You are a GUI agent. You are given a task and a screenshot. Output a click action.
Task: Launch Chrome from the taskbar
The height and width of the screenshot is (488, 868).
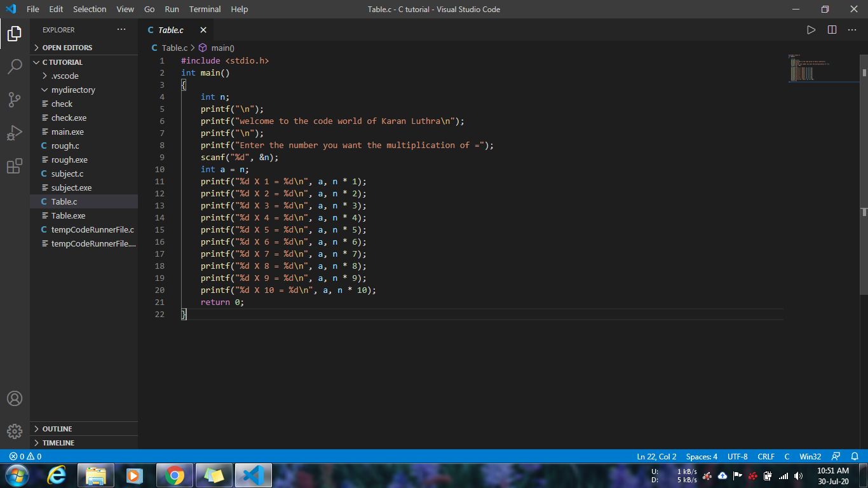[174, 475]
